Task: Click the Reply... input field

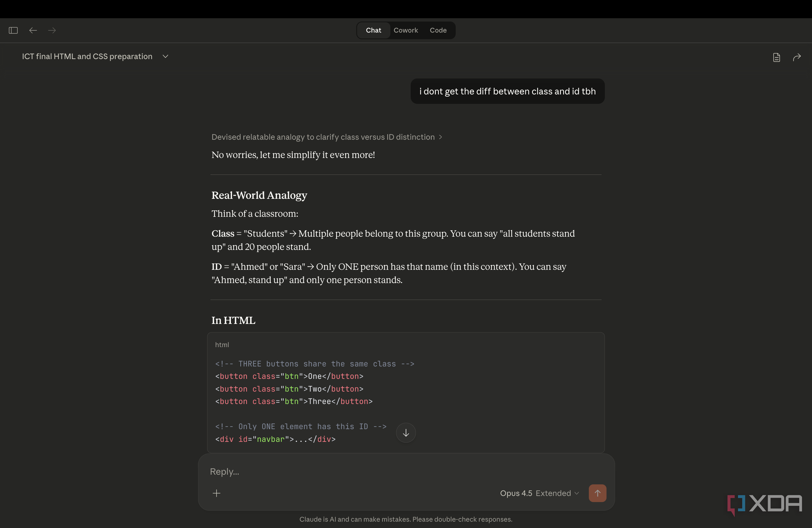Action: 406,471
